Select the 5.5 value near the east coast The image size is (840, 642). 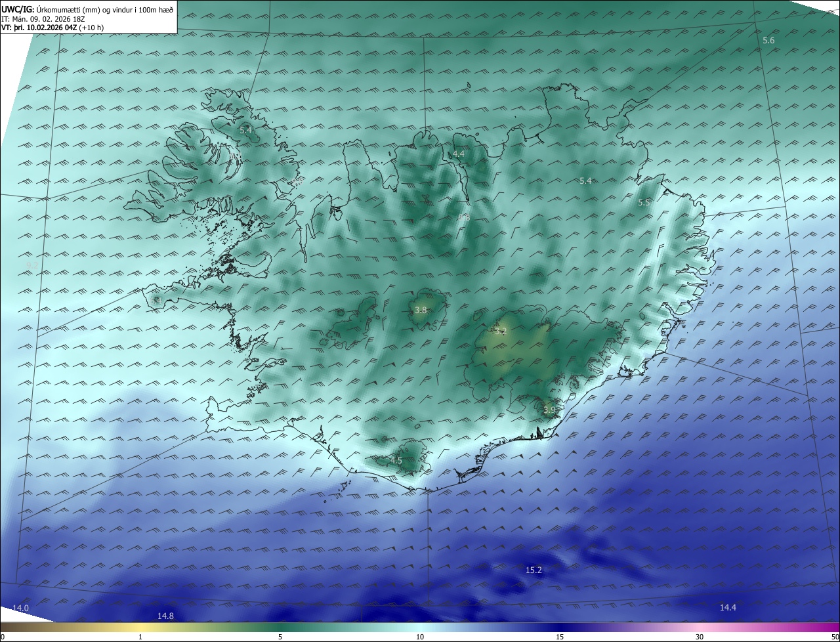pyautogui.click(x=644, y=203)
